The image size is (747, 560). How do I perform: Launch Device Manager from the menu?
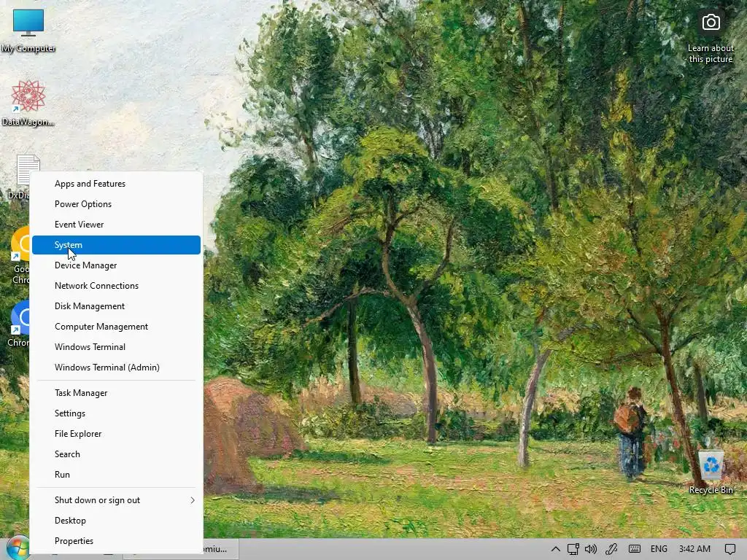pyautogui.click(x=116, y=265)
